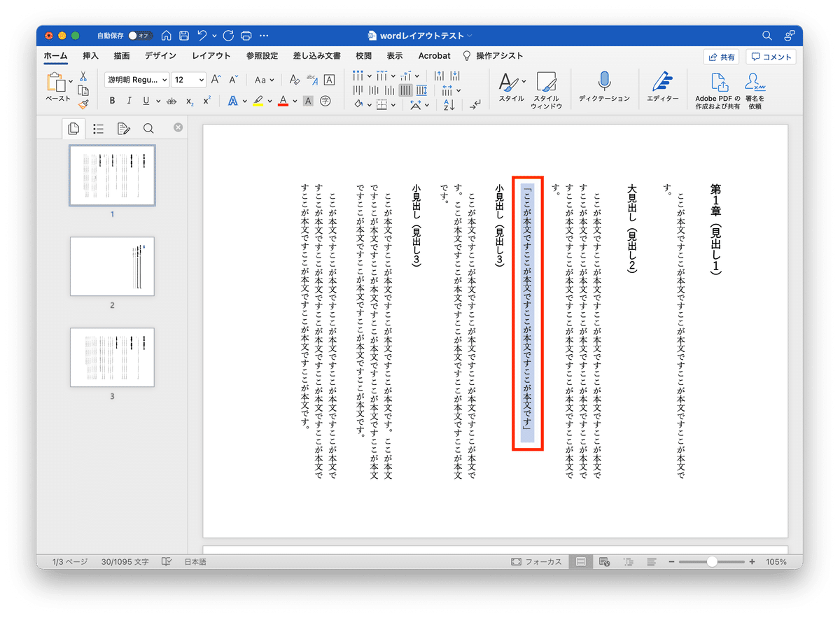Increase font size with the large A icon

[216, 80]
